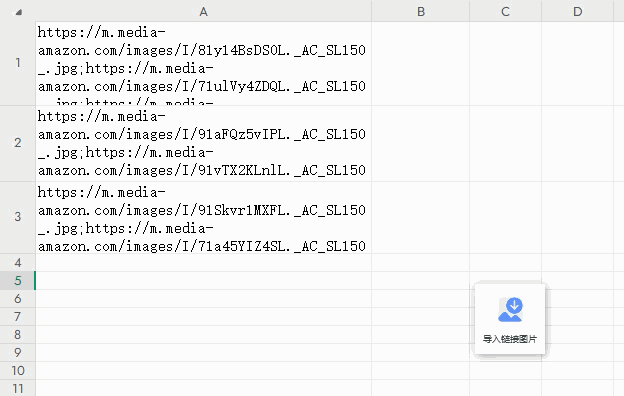Click empty cell B2

[421, 143]
